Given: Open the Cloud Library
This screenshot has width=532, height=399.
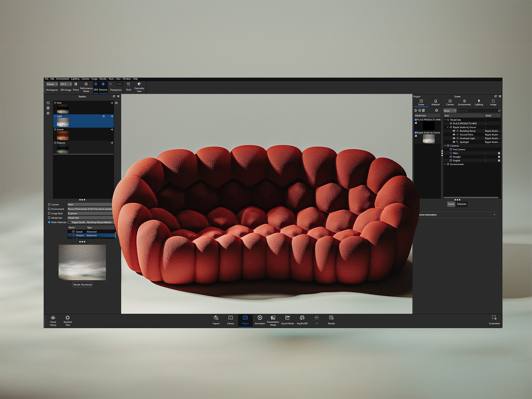Looking at the screenshot, I should (x=53, y=320).
